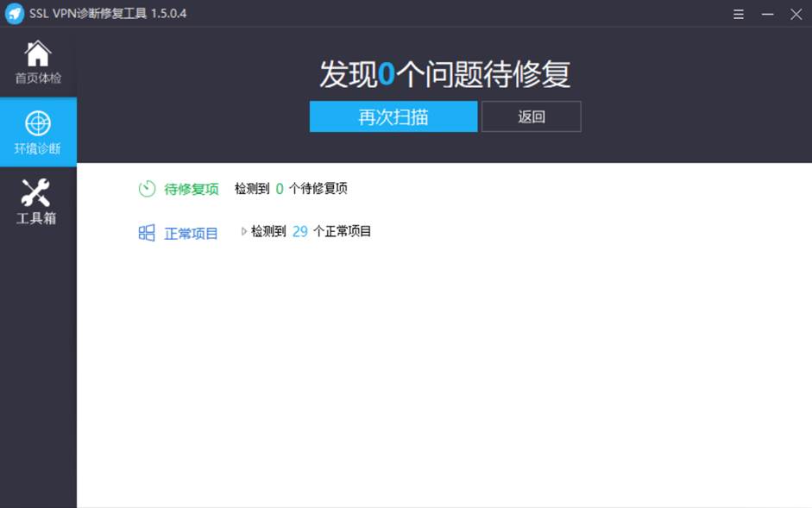Open the hamburger menu in title bar
This screenshot has height=508, width=812.
click(x=739, y=14)
